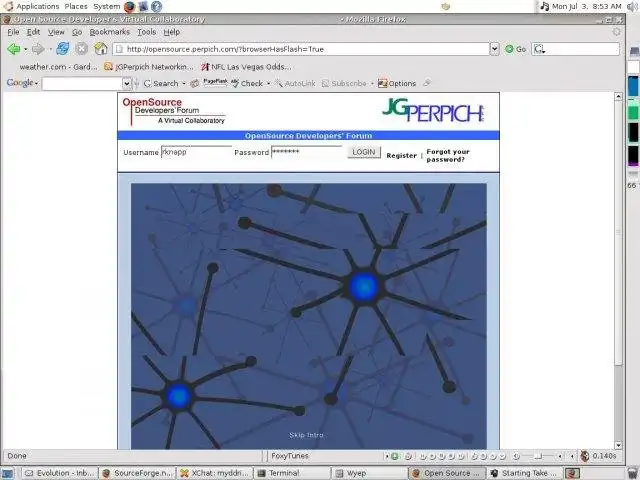This screenshot has height=480, width=640.
Task: Switch to the XChat taskbar window
Action: (215, 473)
